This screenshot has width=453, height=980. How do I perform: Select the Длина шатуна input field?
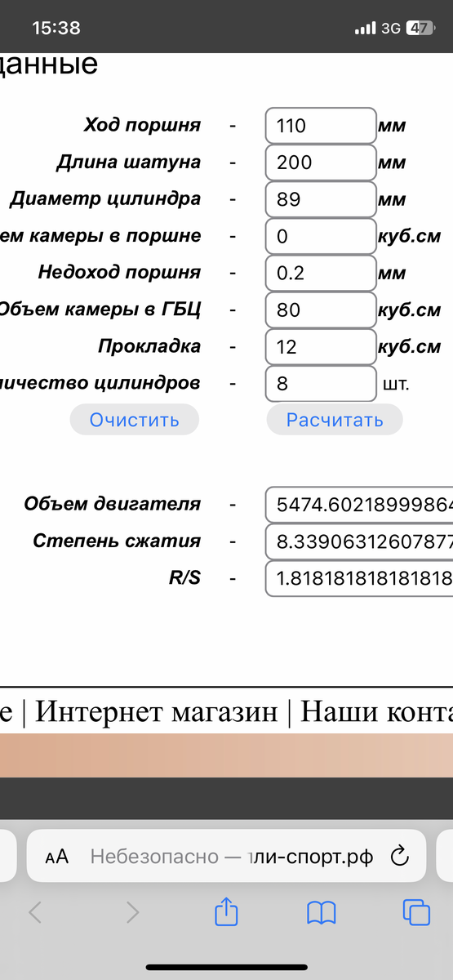[321, 163]
